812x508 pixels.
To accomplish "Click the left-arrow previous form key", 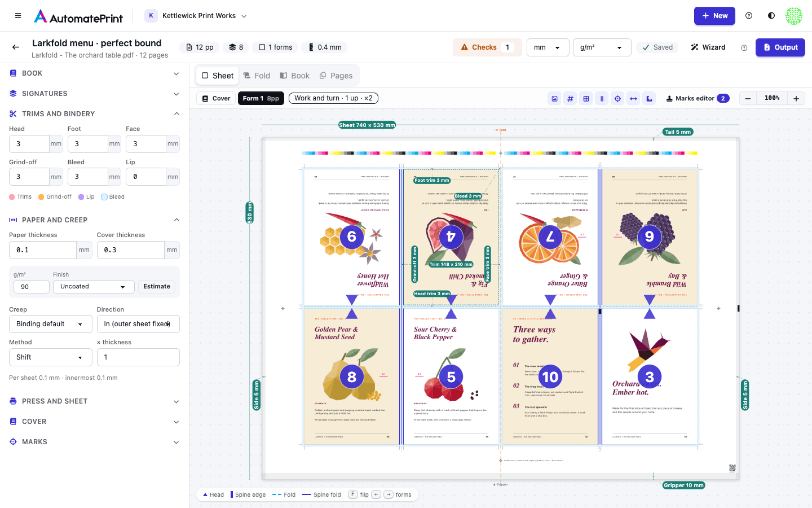I will (x=376, y=494).
